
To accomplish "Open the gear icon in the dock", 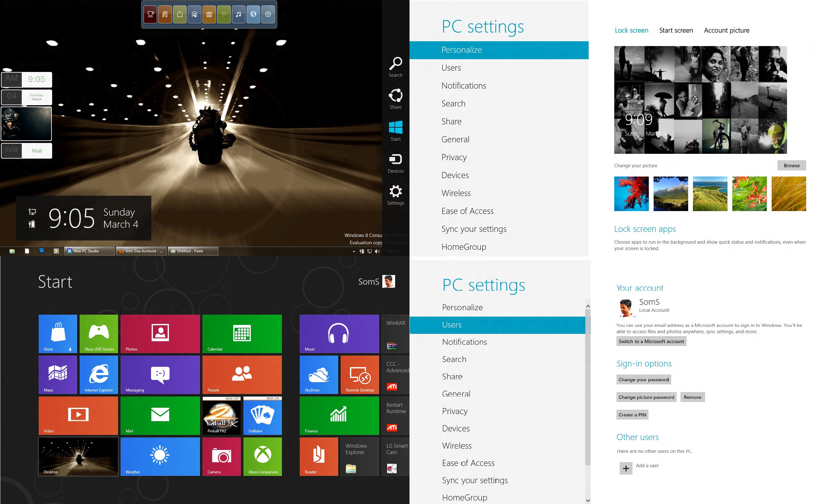I will point(268,14).
